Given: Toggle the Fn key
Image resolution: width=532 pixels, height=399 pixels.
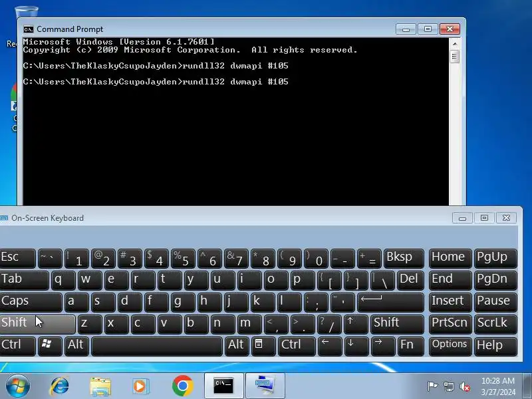Looking at the screenshot, I should click(410, 345).
